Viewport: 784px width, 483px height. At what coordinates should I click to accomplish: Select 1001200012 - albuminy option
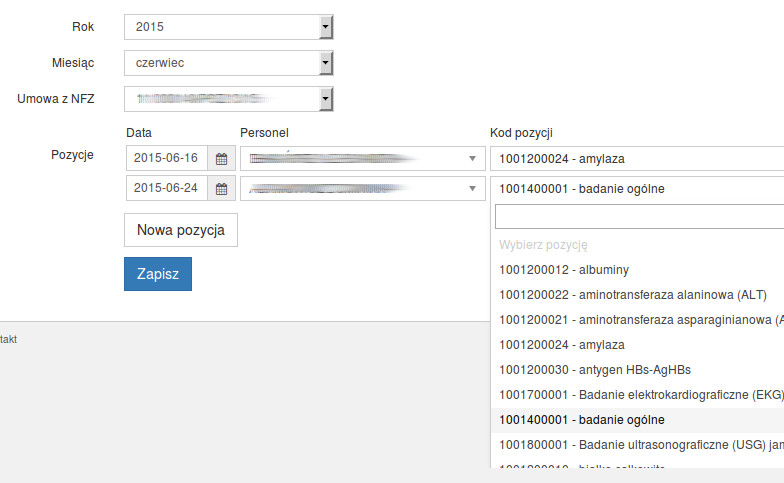tap(563, 270)
